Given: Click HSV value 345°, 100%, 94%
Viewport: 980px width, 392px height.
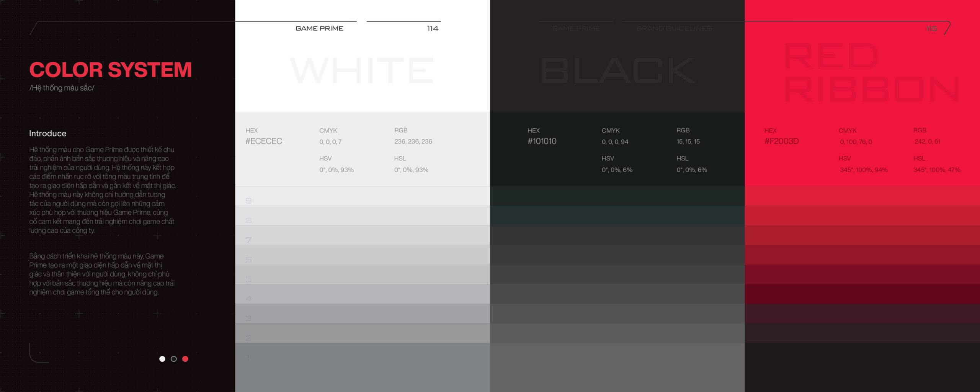Looking at the screenshot, I should (x=864, y=170).
